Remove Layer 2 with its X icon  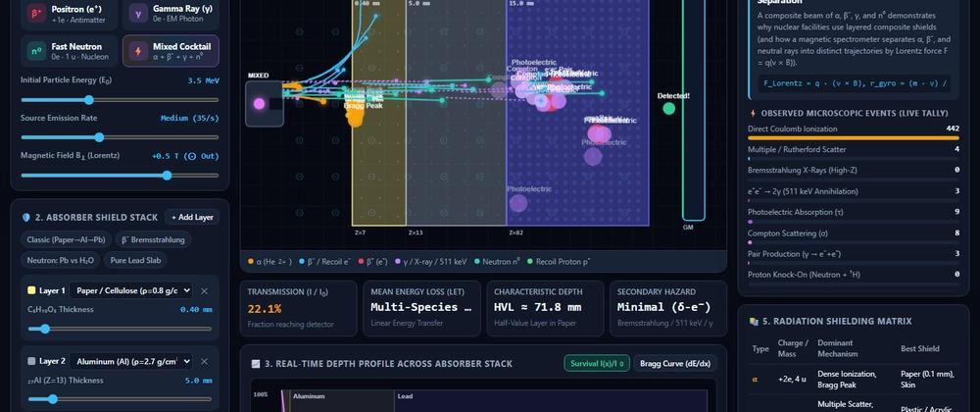pos(204,361)
